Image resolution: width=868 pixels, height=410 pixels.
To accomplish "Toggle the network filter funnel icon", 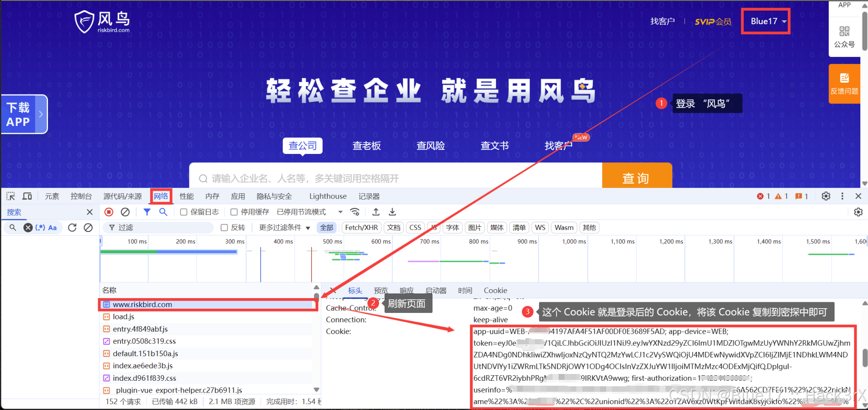I will pos(147,212).
